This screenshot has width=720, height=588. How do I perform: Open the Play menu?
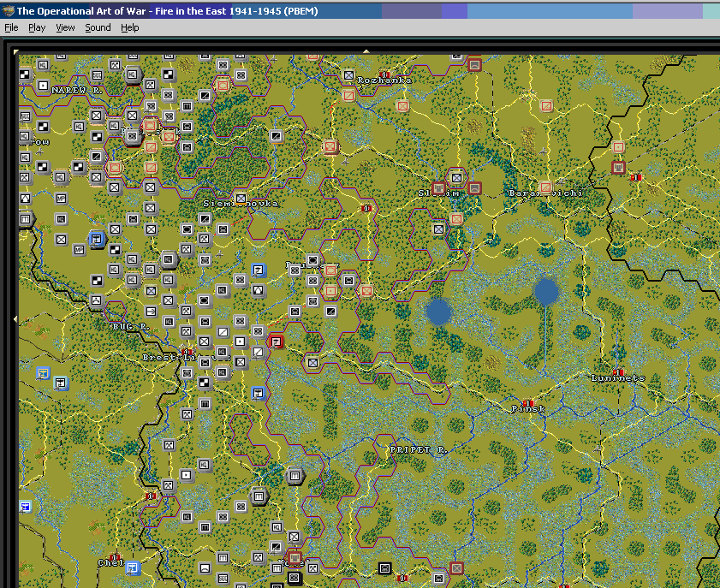(37, 27)
